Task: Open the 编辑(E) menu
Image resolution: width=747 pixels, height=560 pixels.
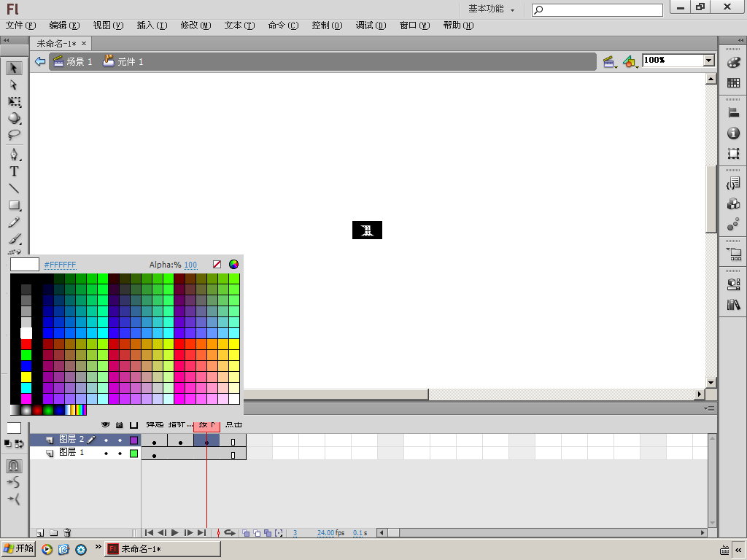Action: (64, 26)
